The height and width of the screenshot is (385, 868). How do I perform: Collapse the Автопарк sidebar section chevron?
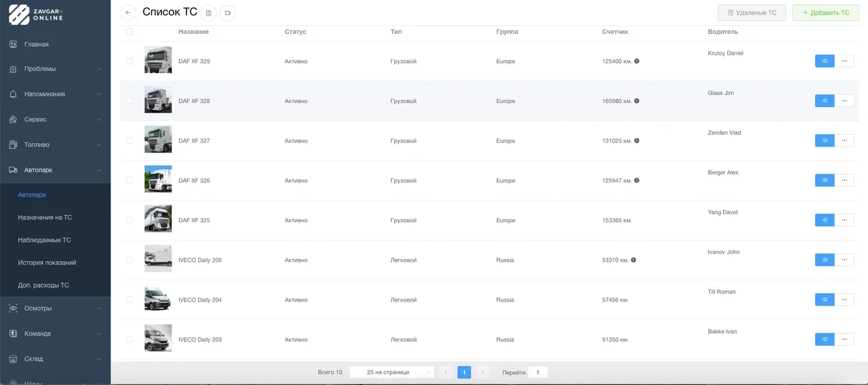pos(99,170)
